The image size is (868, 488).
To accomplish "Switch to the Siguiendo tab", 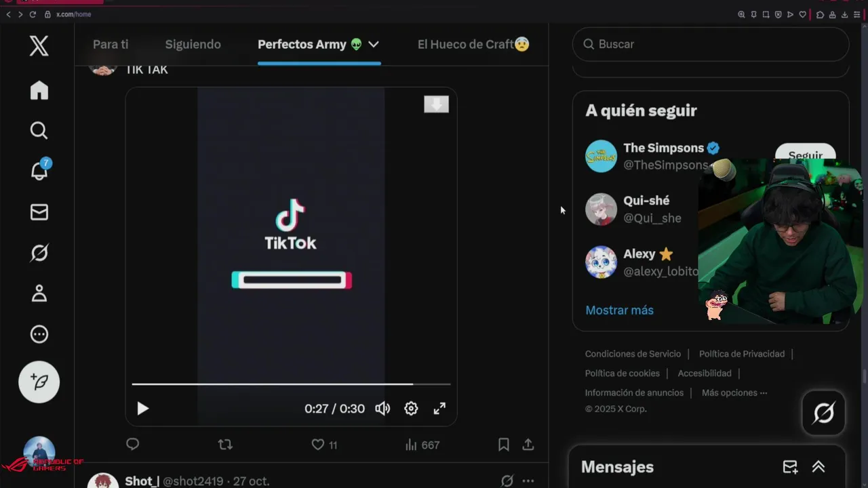I will point(193,44).
